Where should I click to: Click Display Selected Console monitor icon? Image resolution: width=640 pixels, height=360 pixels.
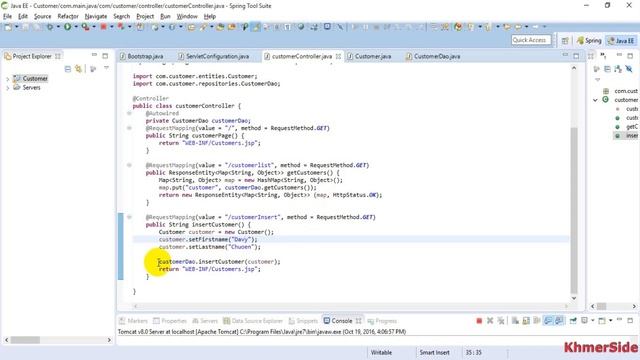click(584, 321)
